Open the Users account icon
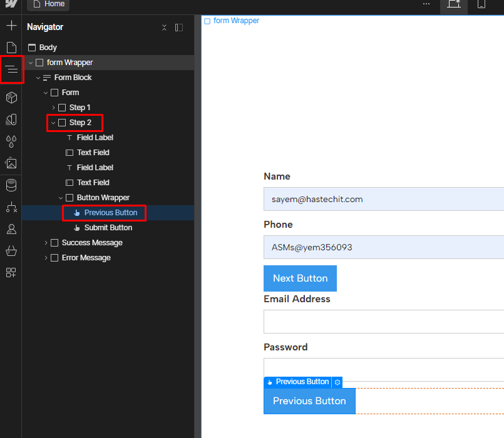The height and width of the screenshot is (438, 504). [11, 229]
